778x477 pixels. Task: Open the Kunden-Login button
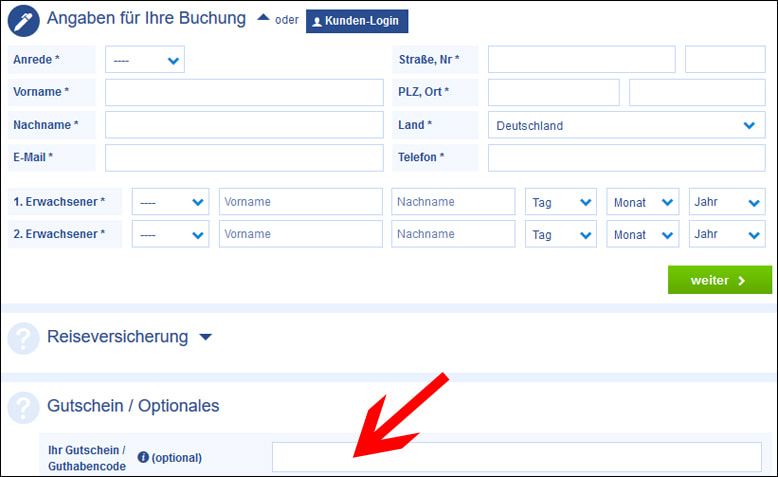tap(357, 21)
